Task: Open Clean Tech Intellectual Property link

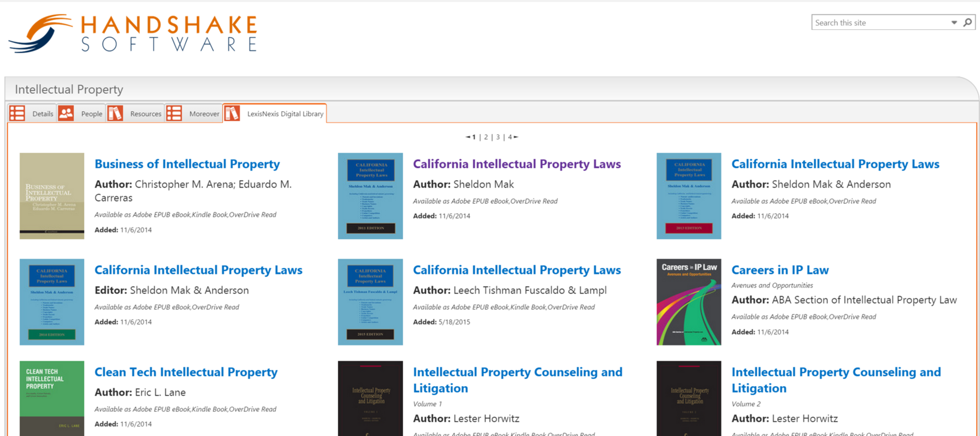Action: point(186,372)
